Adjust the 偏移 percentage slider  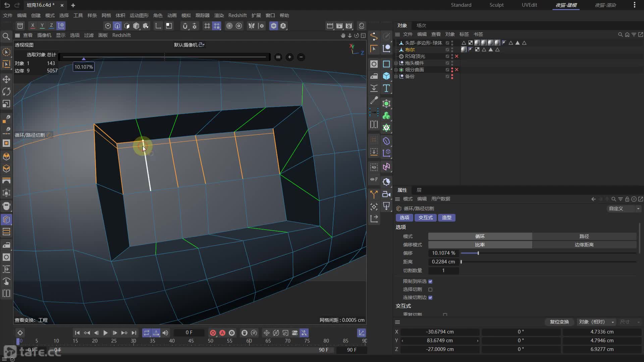pos(548,253)
